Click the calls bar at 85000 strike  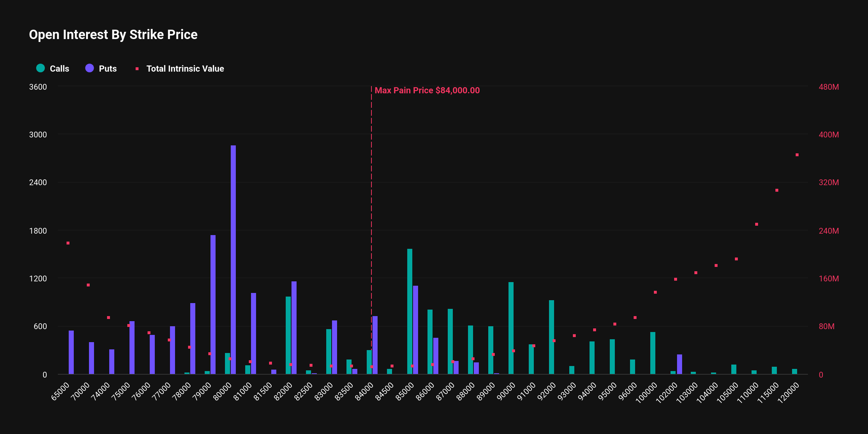[x=410, y=311]
